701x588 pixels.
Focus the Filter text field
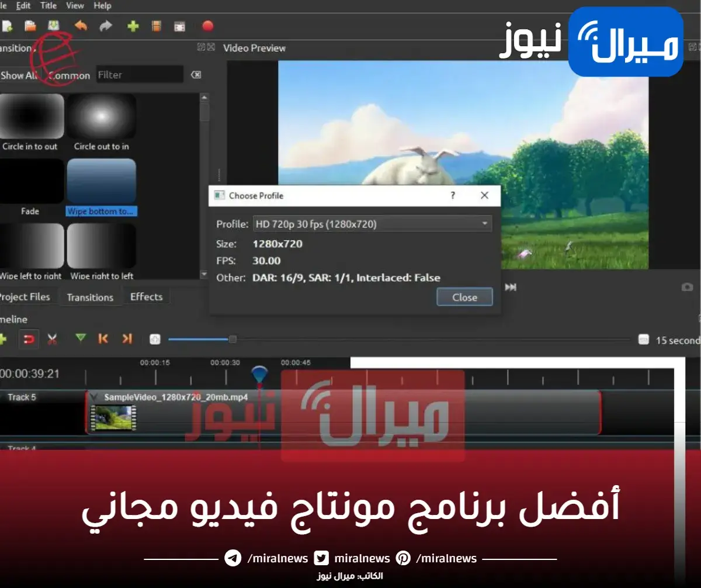pyautogui.click(x=140, y=75)
